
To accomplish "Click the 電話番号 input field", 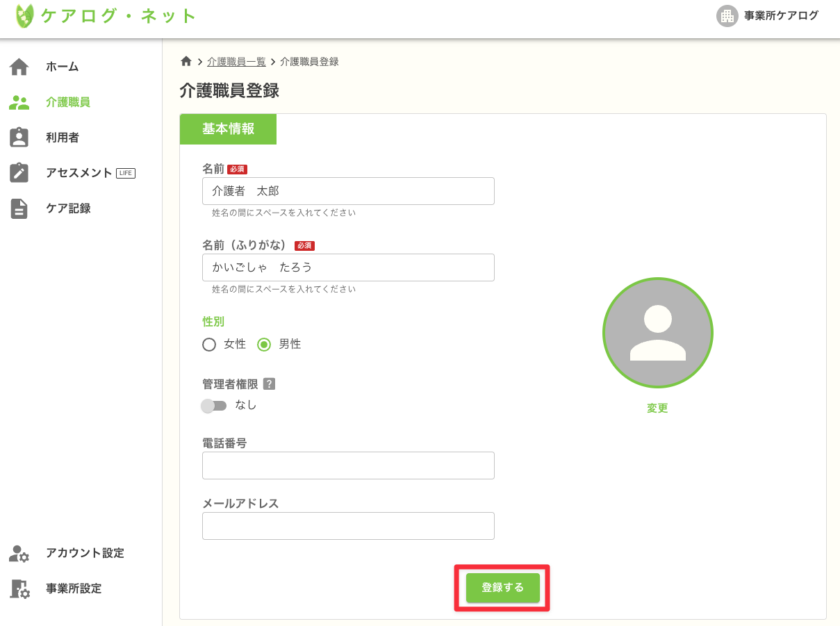I will pyautogui.click(x=347, y=465).
